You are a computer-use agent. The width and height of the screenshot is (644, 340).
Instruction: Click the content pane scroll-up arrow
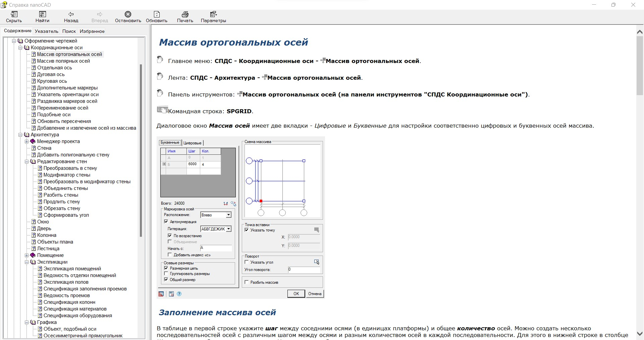click(640, 32)
